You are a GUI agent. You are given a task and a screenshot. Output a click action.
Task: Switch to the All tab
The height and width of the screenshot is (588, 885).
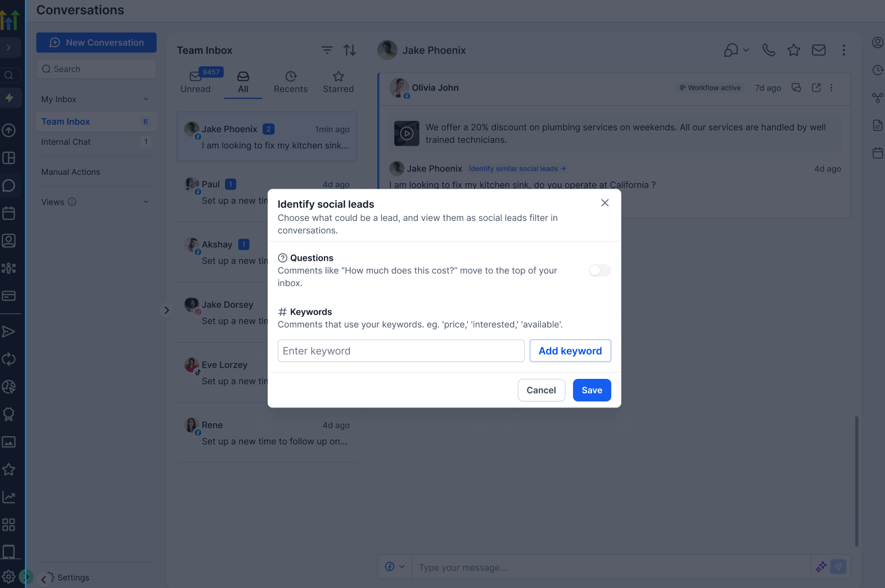tap(243, 82)
